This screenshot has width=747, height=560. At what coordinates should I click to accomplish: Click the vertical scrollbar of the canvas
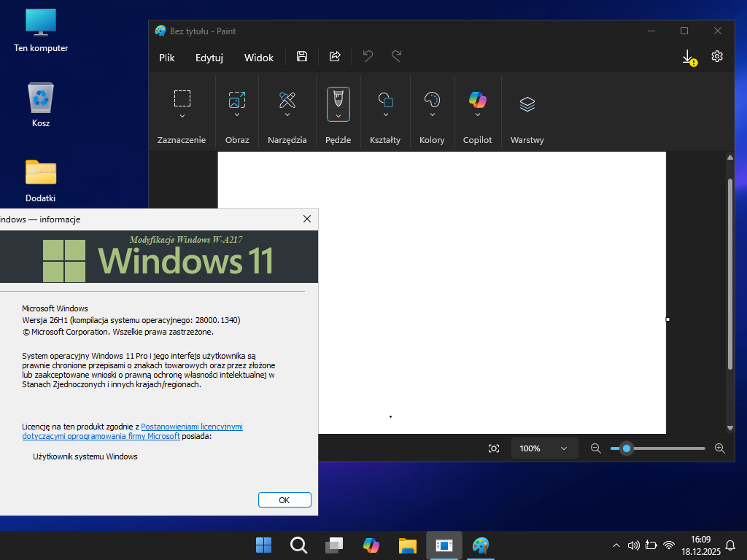coord(729,273)
